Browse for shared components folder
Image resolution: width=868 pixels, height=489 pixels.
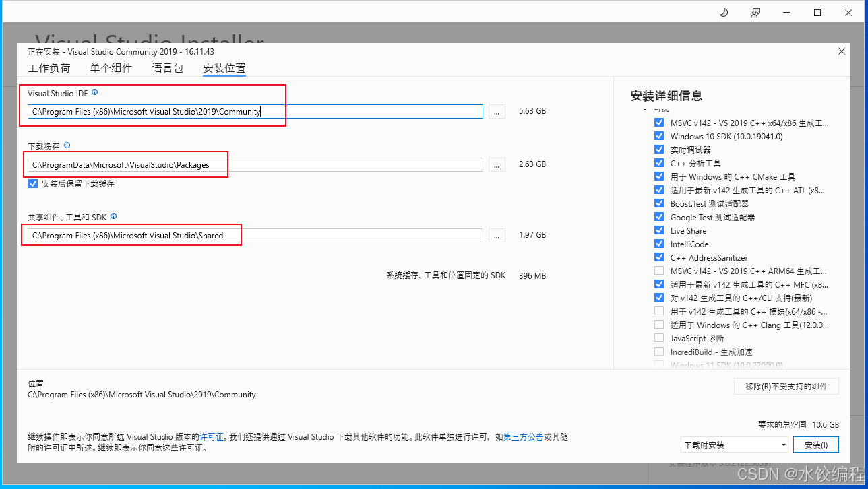(497, 235)
